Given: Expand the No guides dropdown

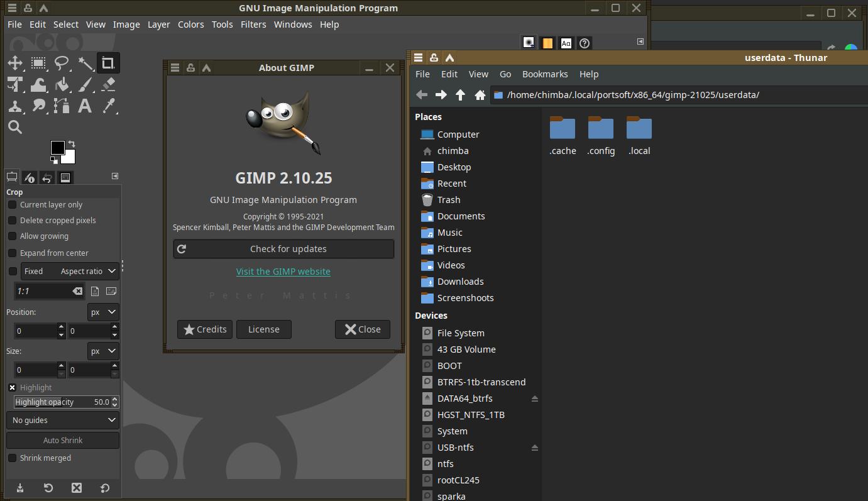Looking at the screenshot, I should 63,420.
